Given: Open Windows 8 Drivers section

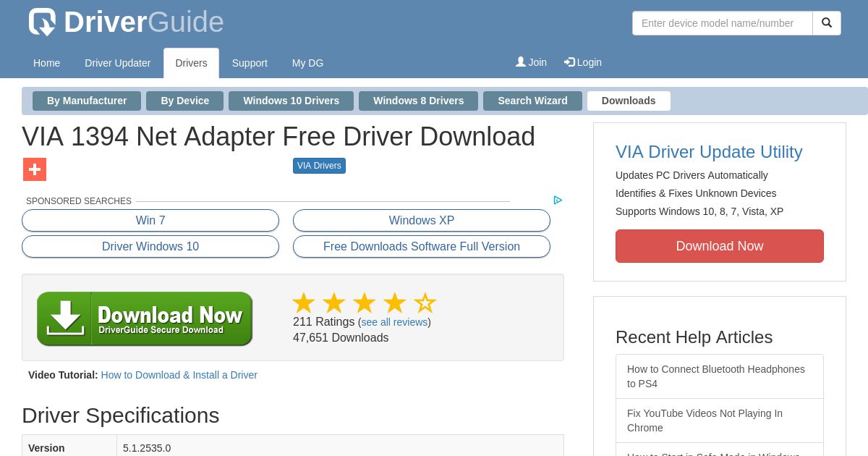Looking at the screenshot, I should pyautogui.click(x=419, y=101).
